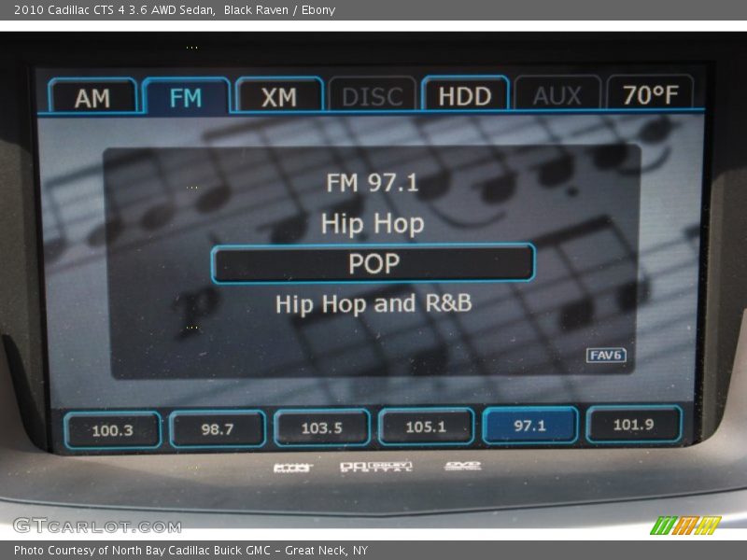Tap the greyed-out AUX tab
Viewport: 747px width, 560px height.
[x=557, y=93]
